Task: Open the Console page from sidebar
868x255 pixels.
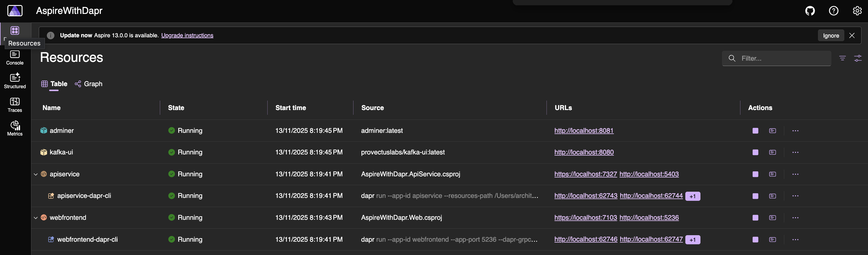Action: (x=15, y=58)
